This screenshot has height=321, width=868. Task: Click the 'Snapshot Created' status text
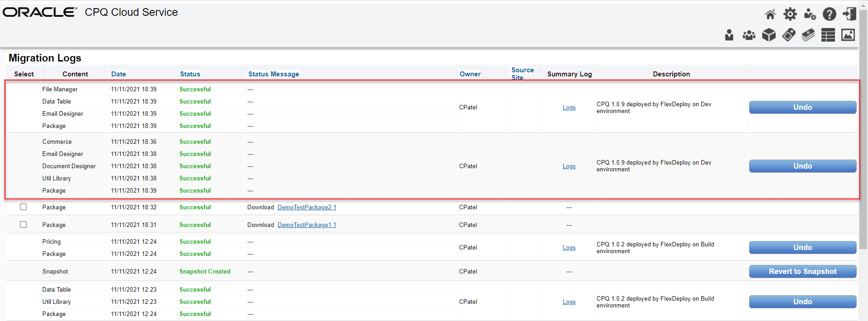pos(205,272)
